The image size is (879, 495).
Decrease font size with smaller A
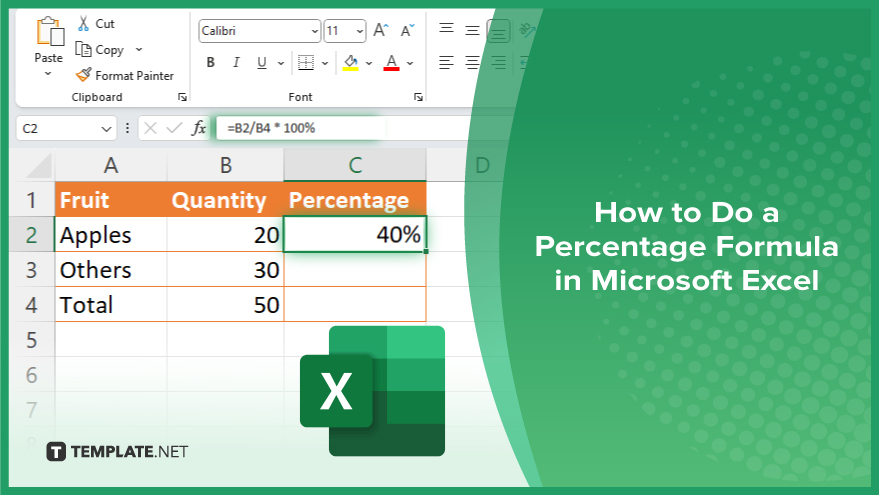(408, 30)
